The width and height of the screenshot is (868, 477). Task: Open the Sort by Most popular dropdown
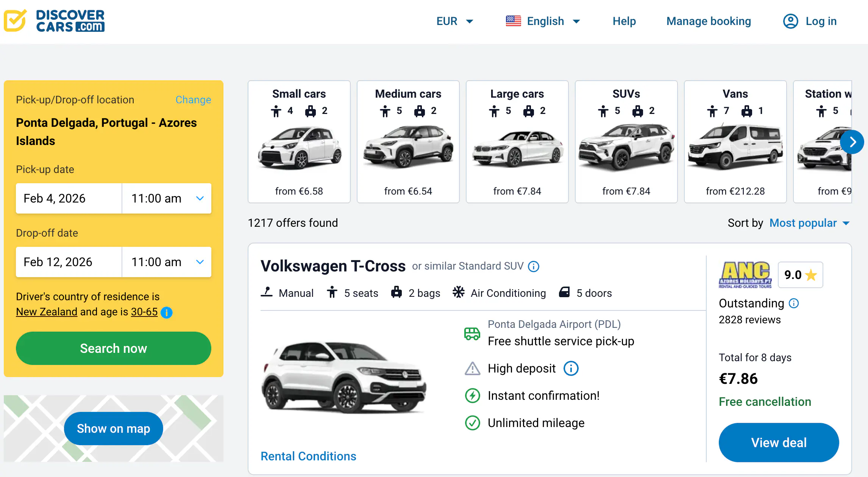810,223
